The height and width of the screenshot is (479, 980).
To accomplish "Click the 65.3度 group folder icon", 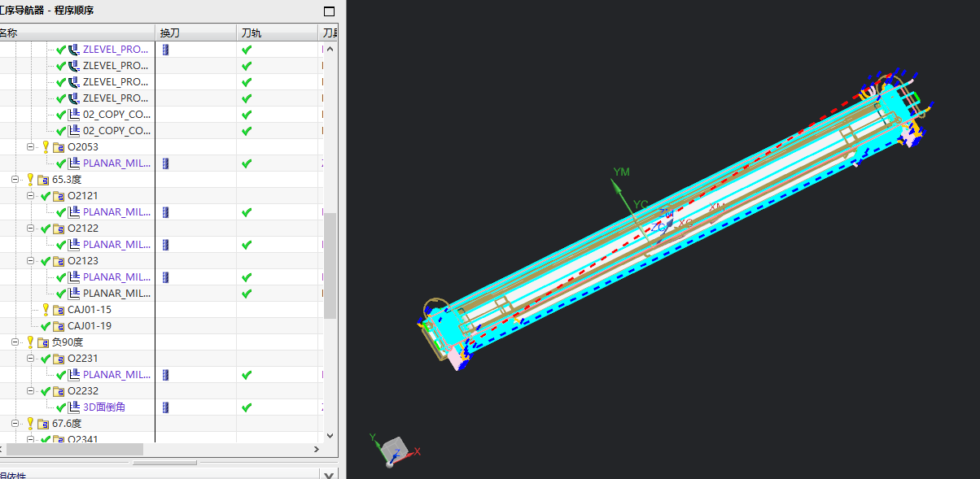I will pyautogui.click(x=42, y=180).
